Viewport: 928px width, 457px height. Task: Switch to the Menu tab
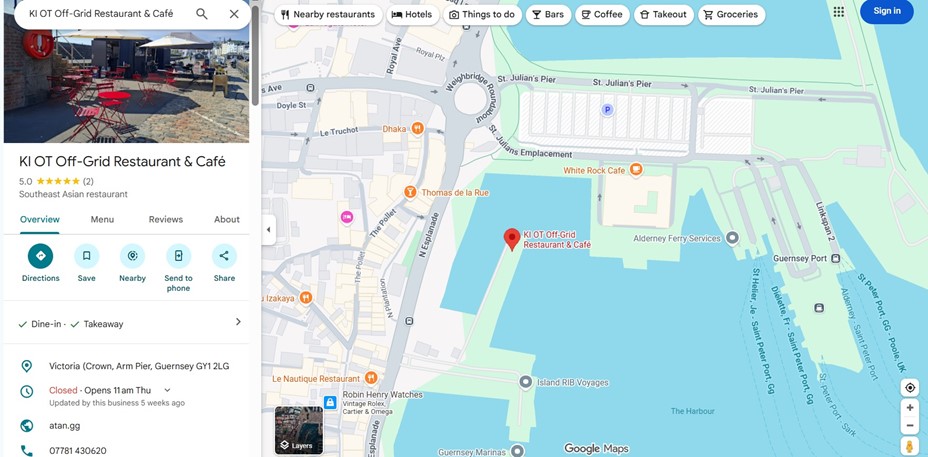coord(102,220)
